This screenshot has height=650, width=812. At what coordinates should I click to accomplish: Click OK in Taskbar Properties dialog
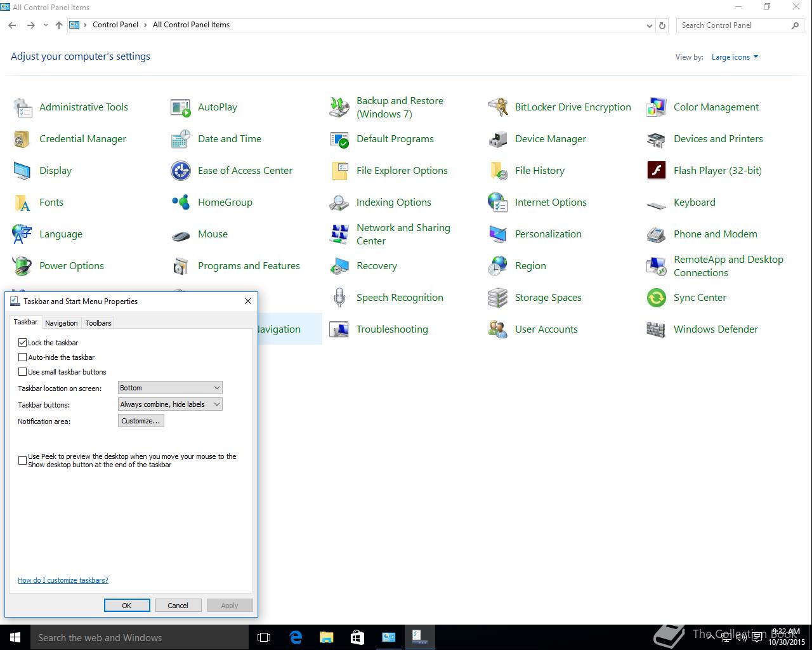127,606
